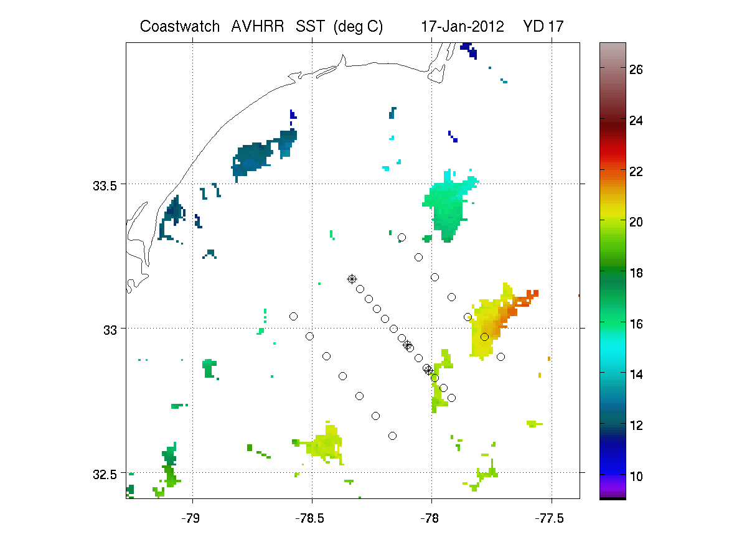Click colorbar label 18
The image size is (747, 560).
pyautogui.click(x=637, y=273)
